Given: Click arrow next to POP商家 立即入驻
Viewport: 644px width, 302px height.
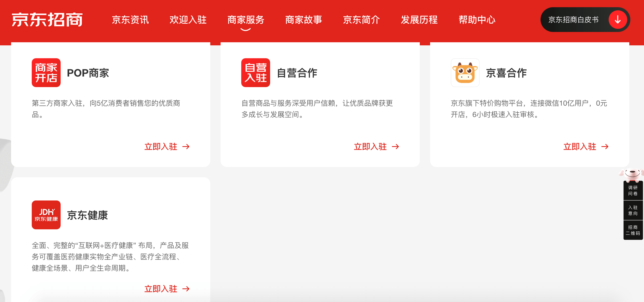Looking at the screenshot, I should point(186,147).
